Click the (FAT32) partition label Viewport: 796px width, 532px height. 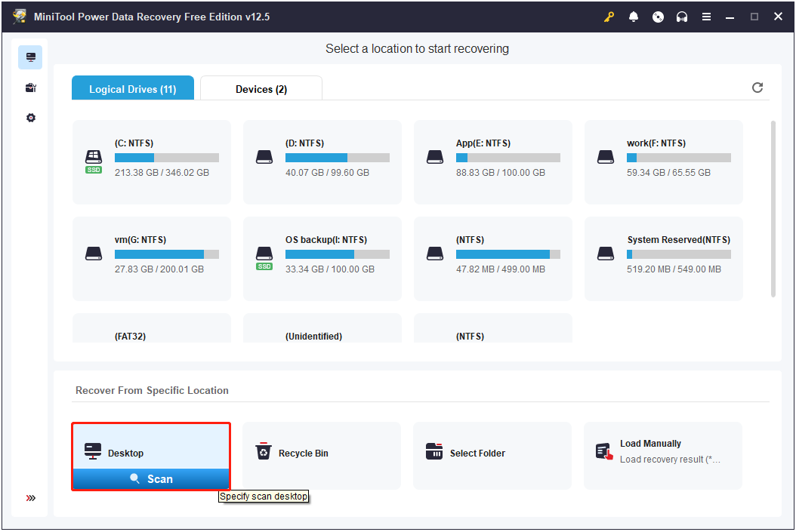click(130, 337)
